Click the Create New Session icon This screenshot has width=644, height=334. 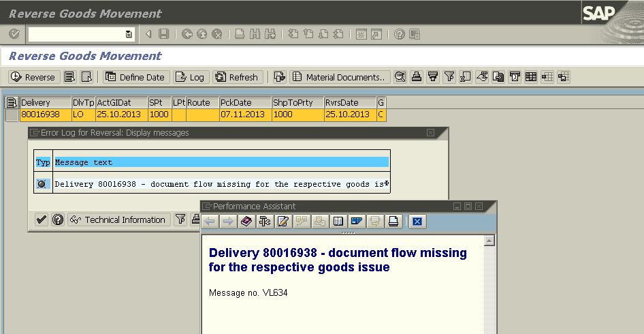point(361,34)
